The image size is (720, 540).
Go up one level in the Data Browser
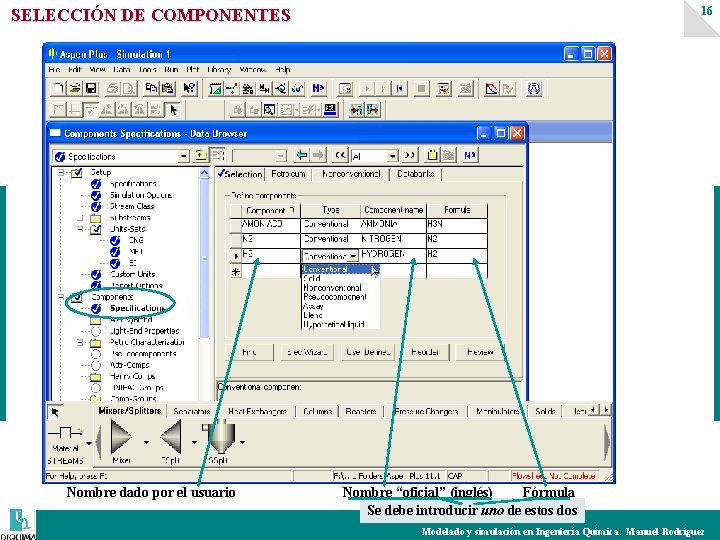point(200,155)
